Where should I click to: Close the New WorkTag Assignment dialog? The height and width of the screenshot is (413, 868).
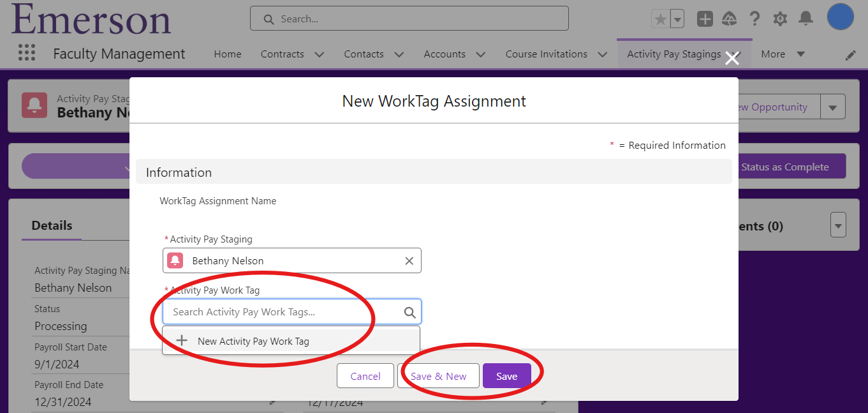pos(732,59)
